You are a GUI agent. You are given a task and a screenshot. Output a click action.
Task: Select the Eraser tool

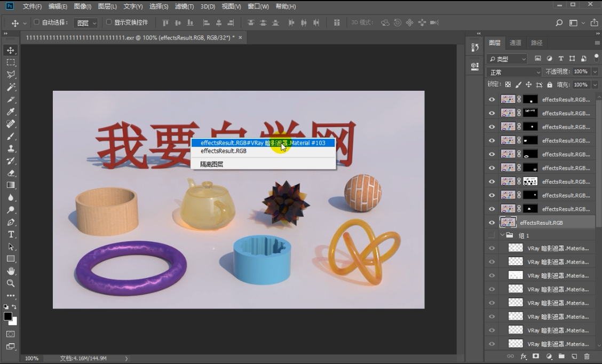coord(11,173)
